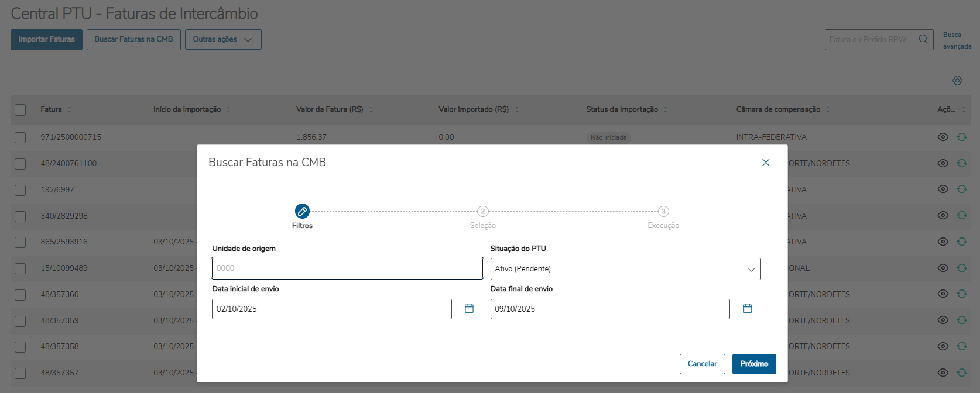
Task: Sort by the Fatura column
Action: coord(70,109)
